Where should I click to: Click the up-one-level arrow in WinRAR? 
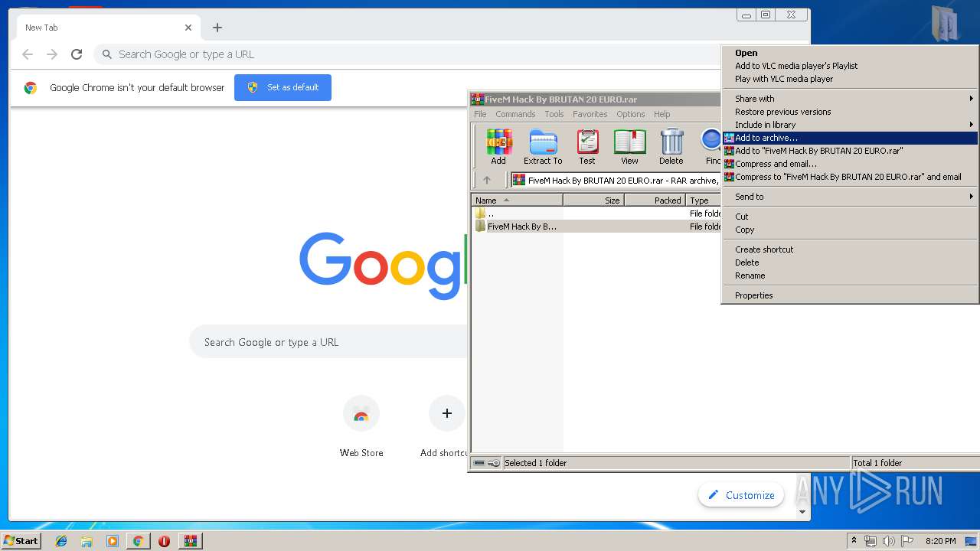pyautogui.click(x=486, y=181)
